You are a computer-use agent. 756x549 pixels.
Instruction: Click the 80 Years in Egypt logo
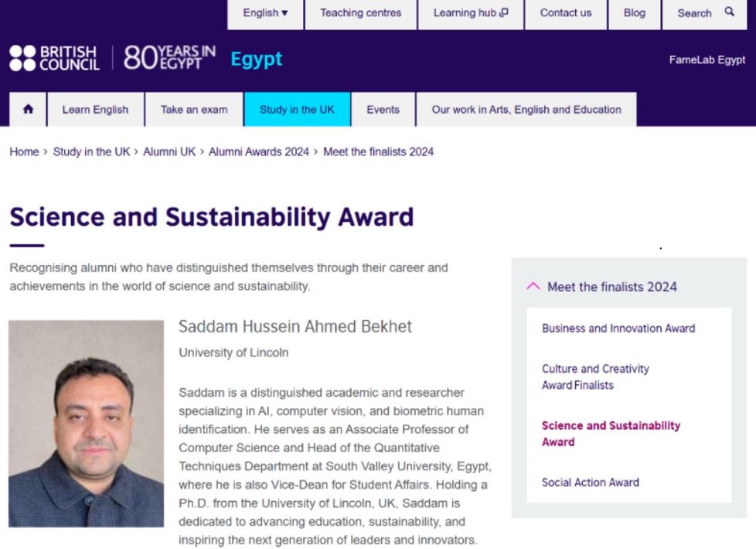(x=170, y=57)
